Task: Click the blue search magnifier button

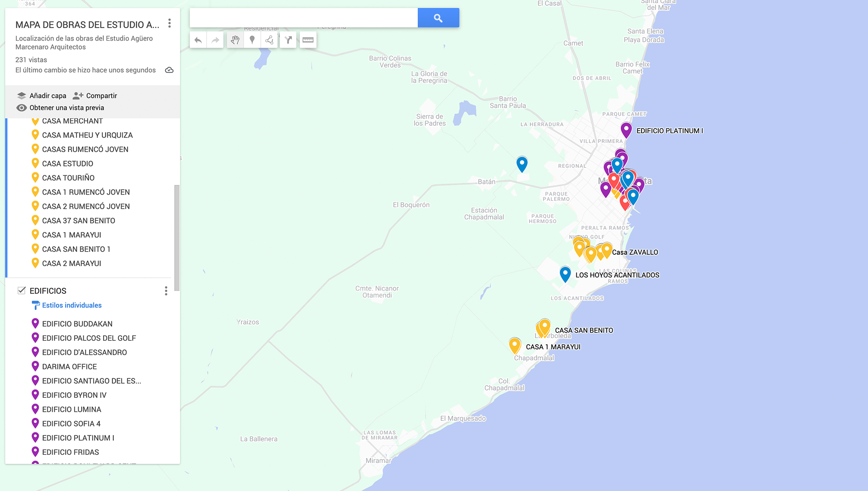Action: (x=438, y=18)
